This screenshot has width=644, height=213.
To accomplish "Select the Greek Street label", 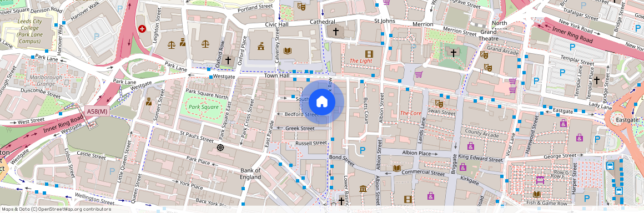I will point(300,129).
